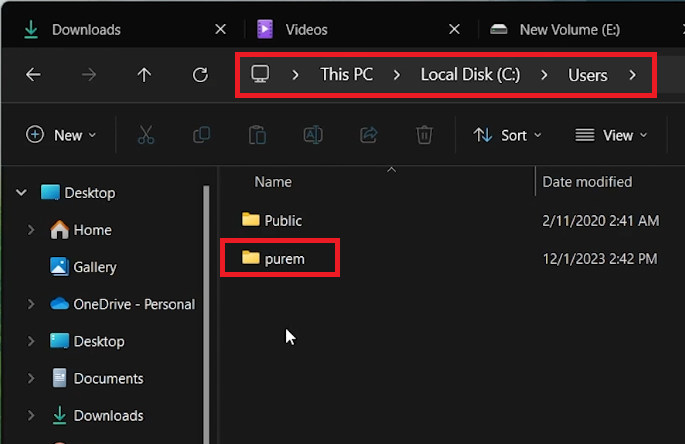Image resolution: width=685 pixels, height=444 pixels.
Task: Select the purem folder
Action: 284,259
